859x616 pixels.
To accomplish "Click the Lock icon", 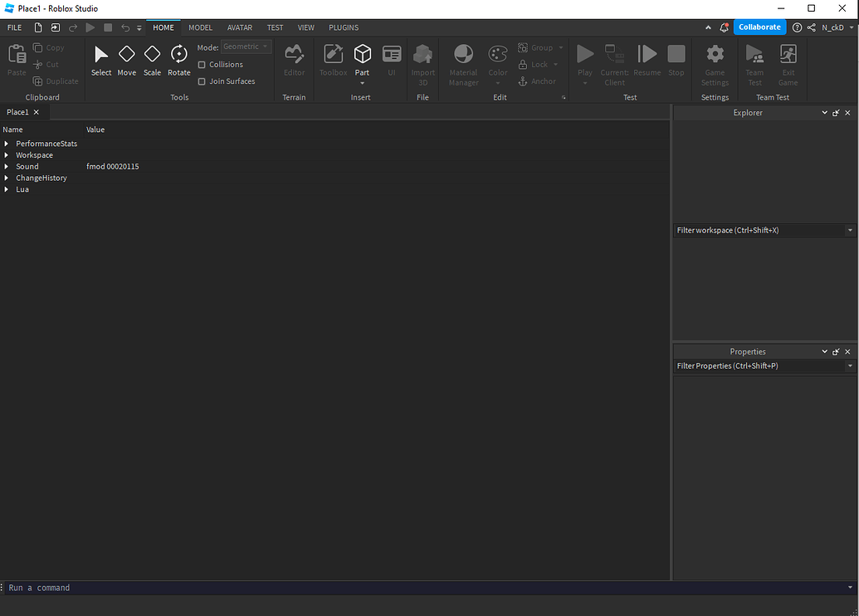I will coord(523,65).
